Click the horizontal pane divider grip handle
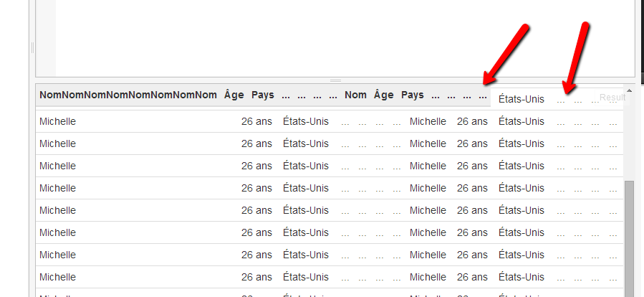This screenshot has height=297, width=644. (335, 80)
